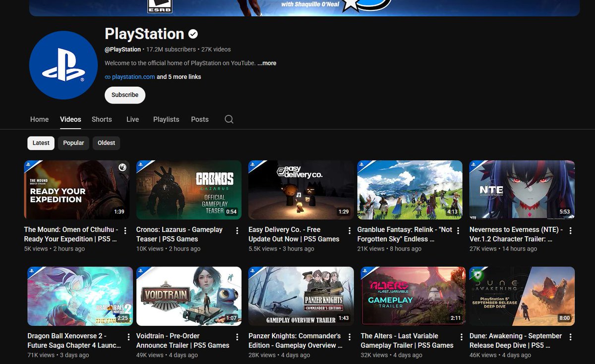Open options menu for Easy Delivery Co. video

(x=350, y=231)
